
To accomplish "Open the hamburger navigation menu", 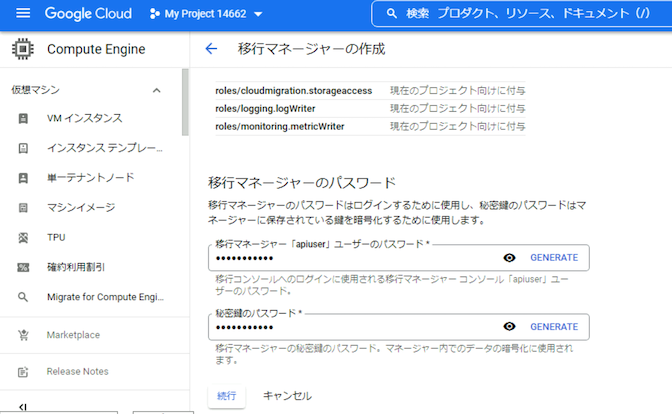I will pyautogui.click(x=23, y=14).
